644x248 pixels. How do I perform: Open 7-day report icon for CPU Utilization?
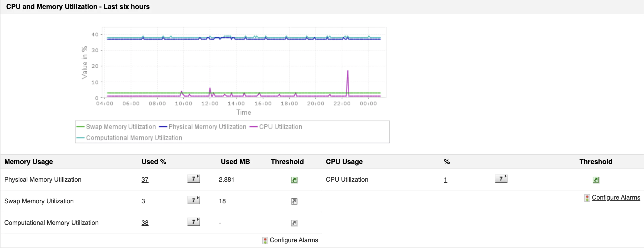(501, 179)
